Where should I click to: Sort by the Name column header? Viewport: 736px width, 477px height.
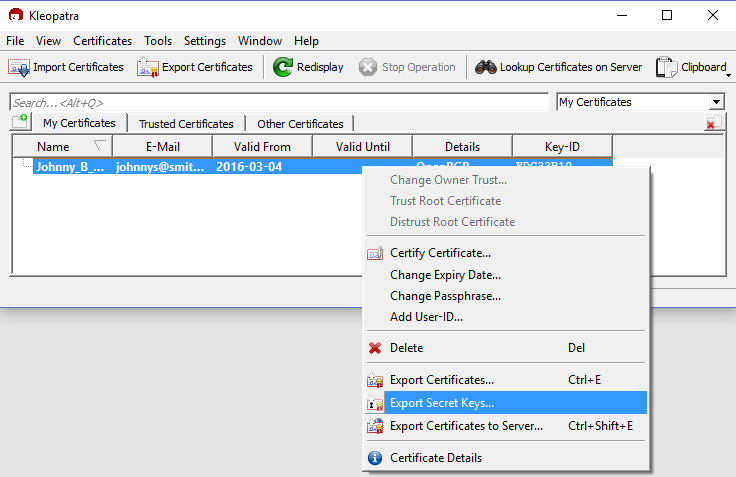pyautogui.click(x=62, y=146)
